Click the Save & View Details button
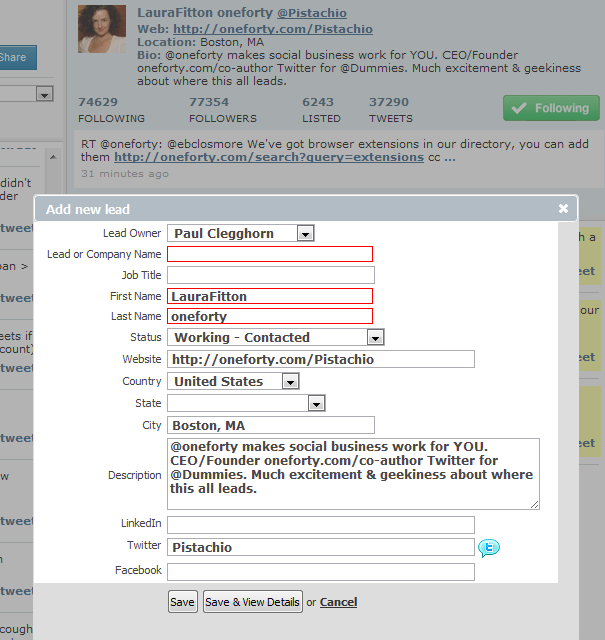The width and height of the screenshot is (605, 640). (x=253, y=602)
